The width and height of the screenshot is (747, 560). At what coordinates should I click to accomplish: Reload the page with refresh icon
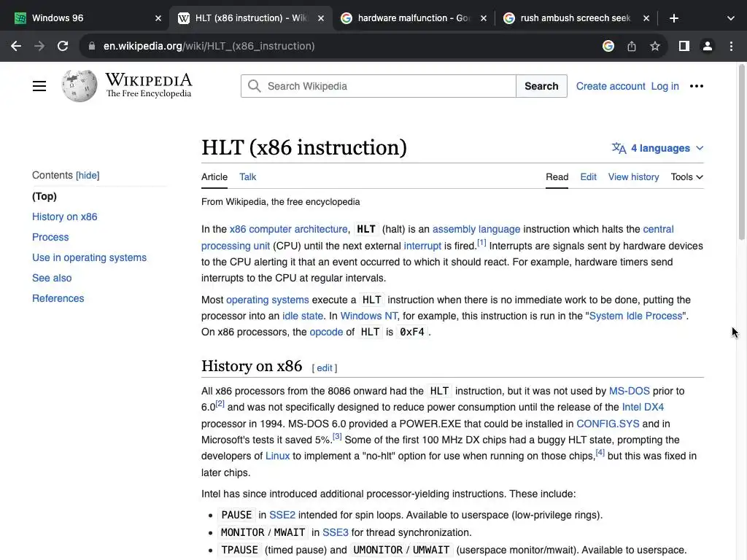coord(63,46)
